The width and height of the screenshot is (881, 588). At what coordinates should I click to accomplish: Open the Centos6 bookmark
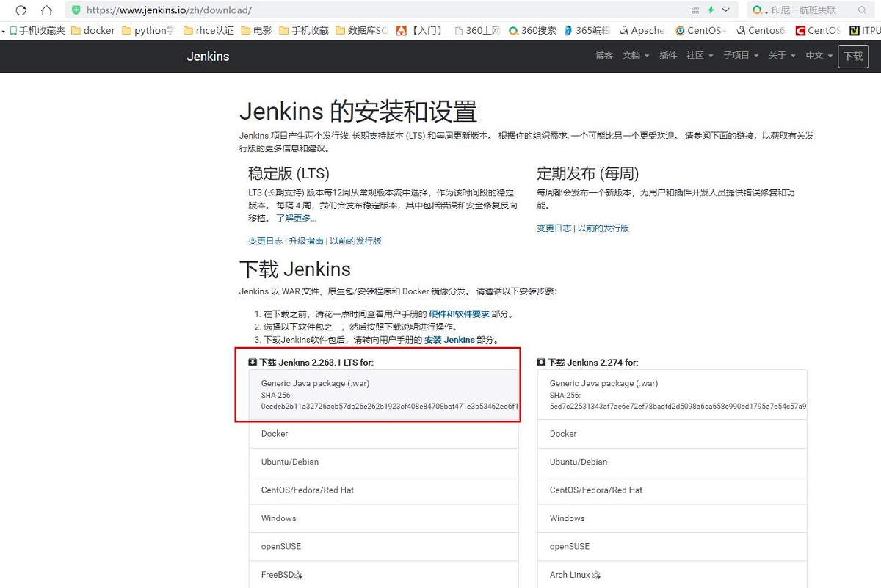[x=761, y=30]
